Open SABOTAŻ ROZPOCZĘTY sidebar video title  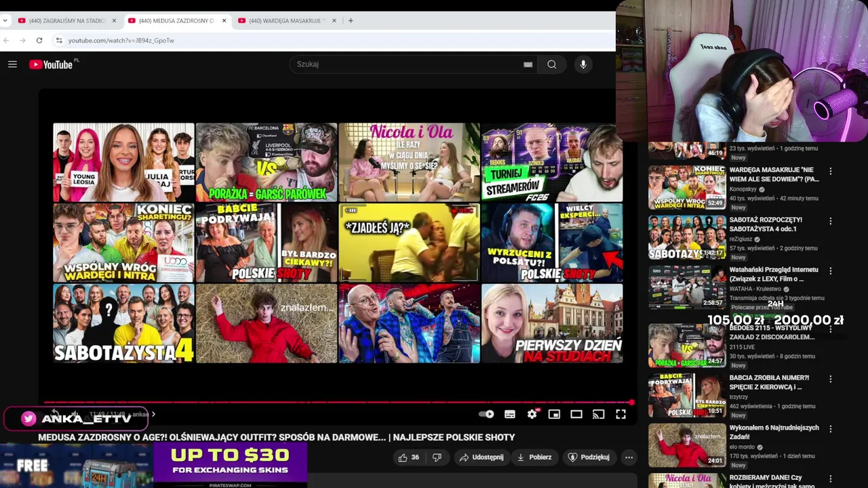(x=766, y=224)
